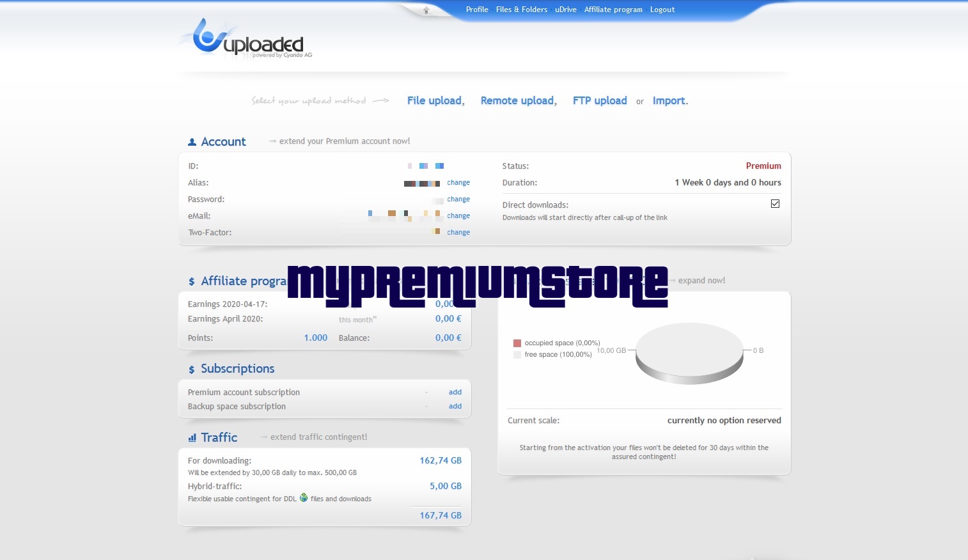
Task: Open Affiliate program in the top menu
Action: pos(613,10)
